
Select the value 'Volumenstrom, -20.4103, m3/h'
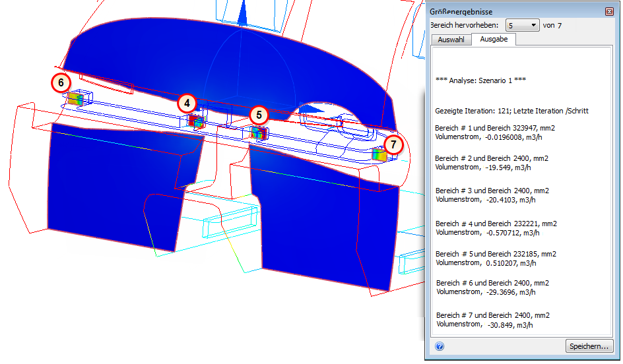pyautogui.click(x=486, y=200)
